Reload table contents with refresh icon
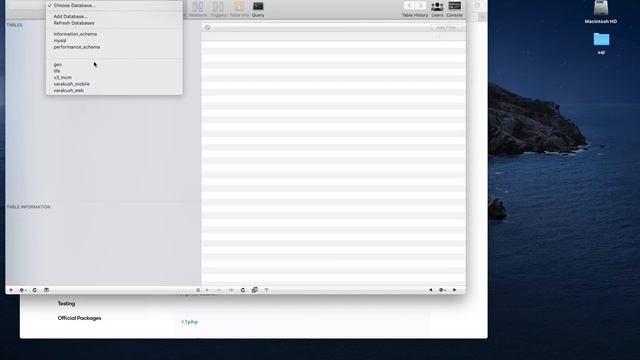This screenshot has width=640, height=360. (x=243, y=290)
